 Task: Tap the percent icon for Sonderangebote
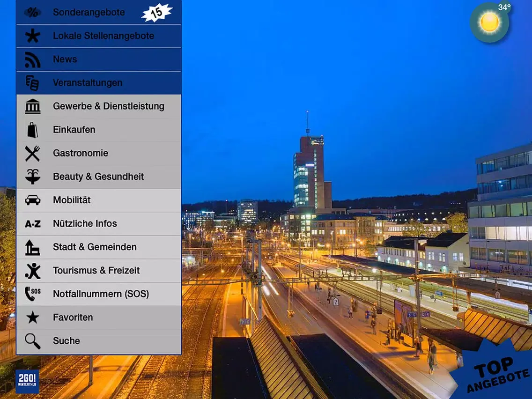[x=33, y=13]
